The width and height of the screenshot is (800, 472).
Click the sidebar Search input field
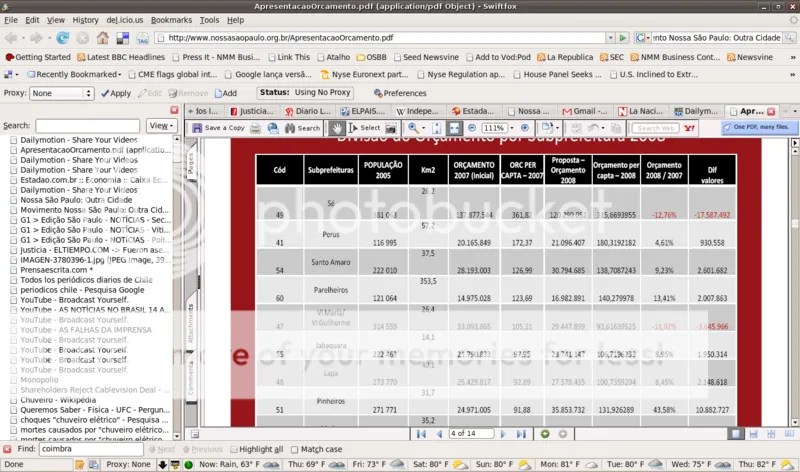coord(88,126)
